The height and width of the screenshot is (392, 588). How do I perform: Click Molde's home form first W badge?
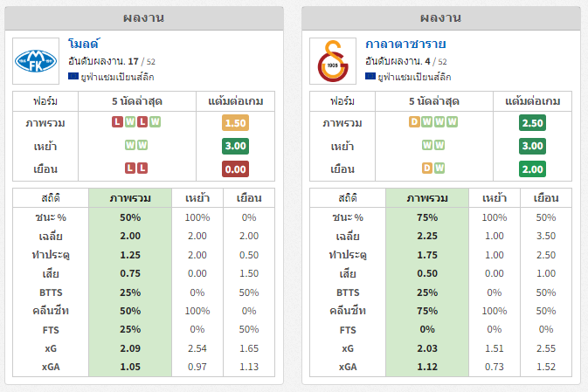[x=130, y=145]
